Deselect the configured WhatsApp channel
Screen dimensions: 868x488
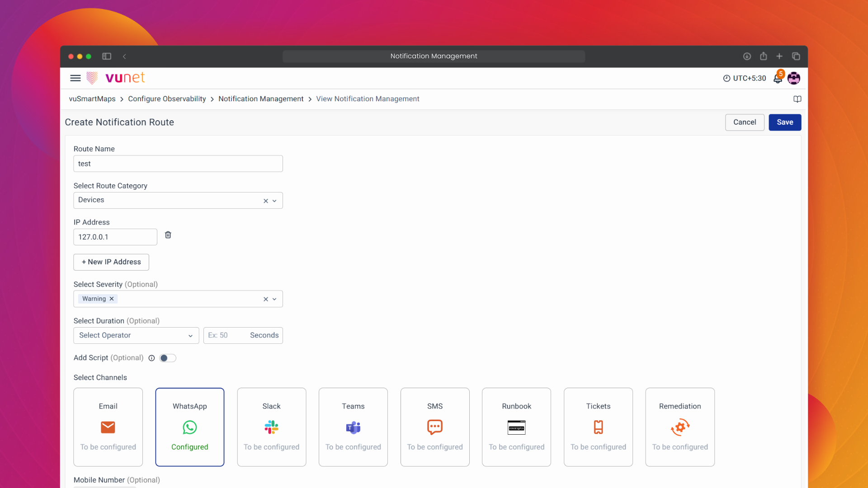(x=190, y=427)
